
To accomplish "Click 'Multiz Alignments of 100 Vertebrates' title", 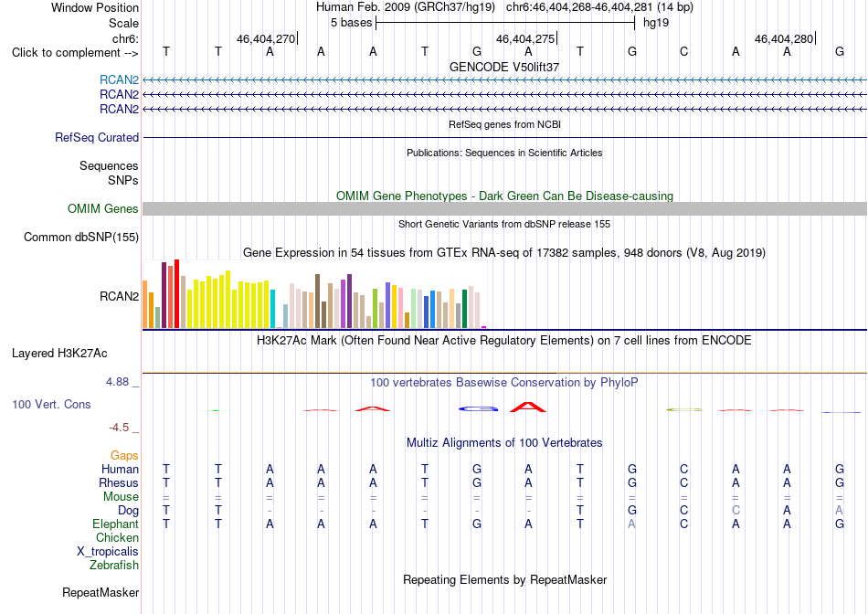I will (504, 443).
